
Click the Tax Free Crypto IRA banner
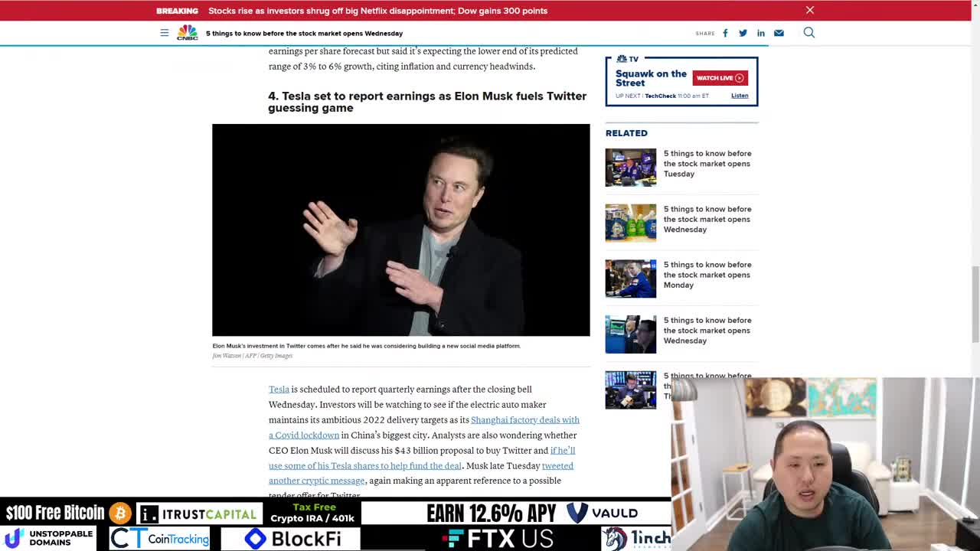(x=313, y=513)
